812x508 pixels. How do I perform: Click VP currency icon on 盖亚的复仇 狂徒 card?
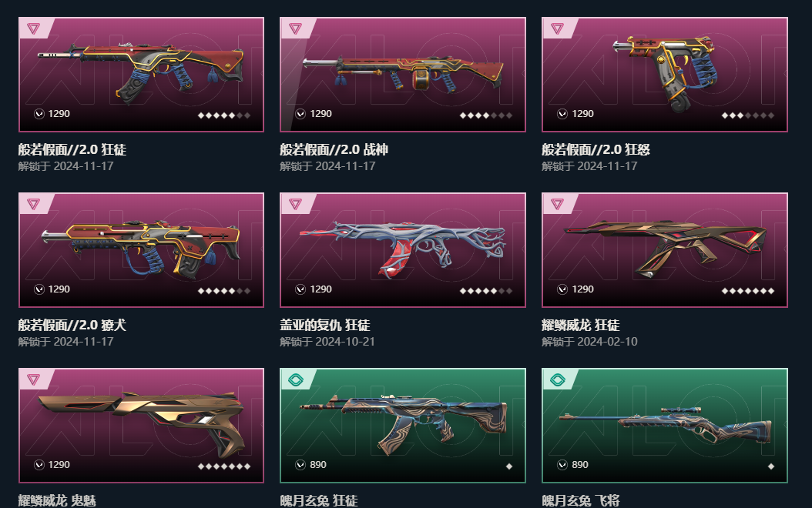click(x=300, y=289)
